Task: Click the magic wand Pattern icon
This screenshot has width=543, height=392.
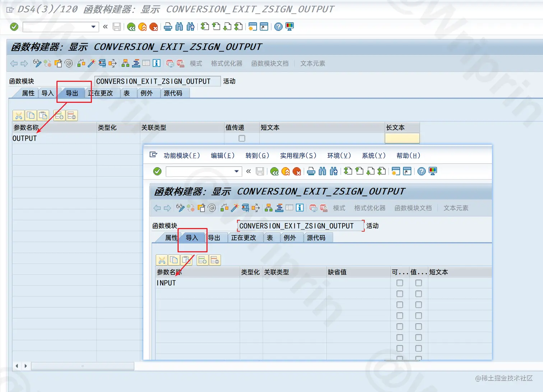Action: [x=91, y=63]
